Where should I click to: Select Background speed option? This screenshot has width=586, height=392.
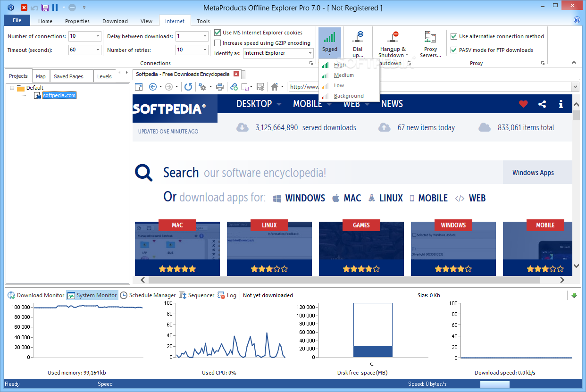pos(349,96)
